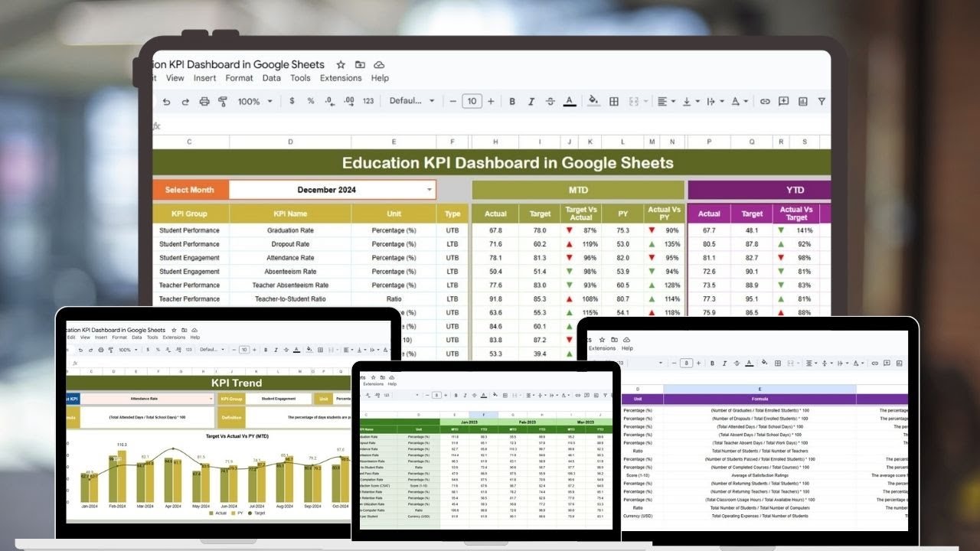This screenshot has height=551, width=980.
Task: Star the document in KPI Trend window
Action: (x=174, y=330)
